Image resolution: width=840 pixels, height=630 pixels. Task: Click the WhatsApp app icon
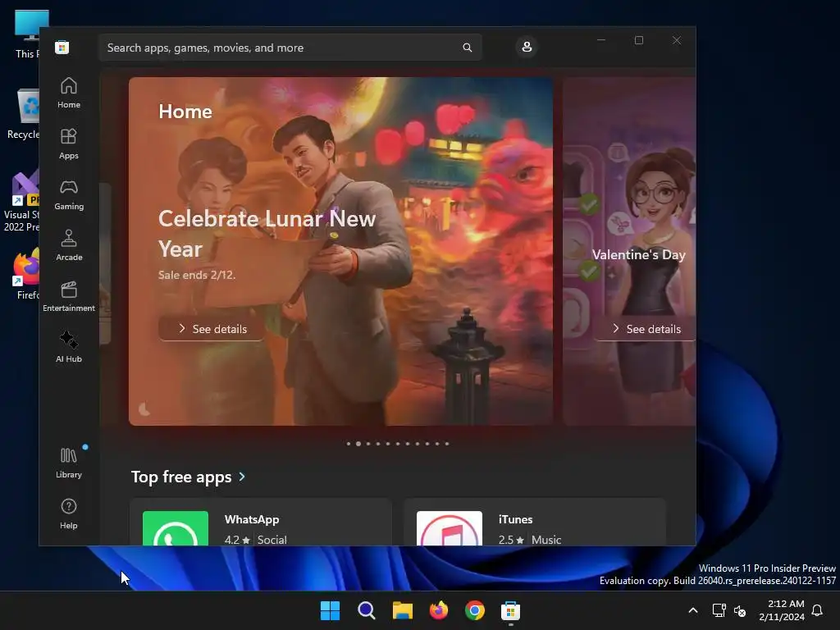click(x=176, y=528)
